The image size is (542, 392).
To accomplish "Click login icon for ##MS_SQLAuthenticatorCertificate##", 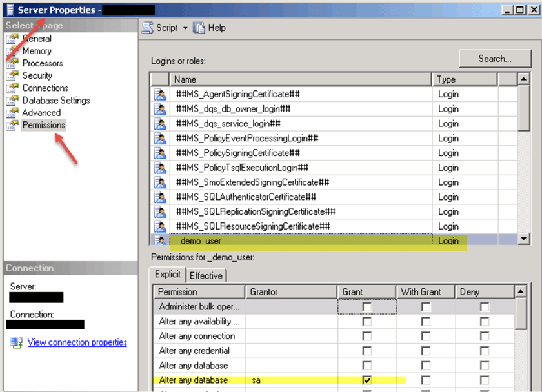I will pos(160,197).
